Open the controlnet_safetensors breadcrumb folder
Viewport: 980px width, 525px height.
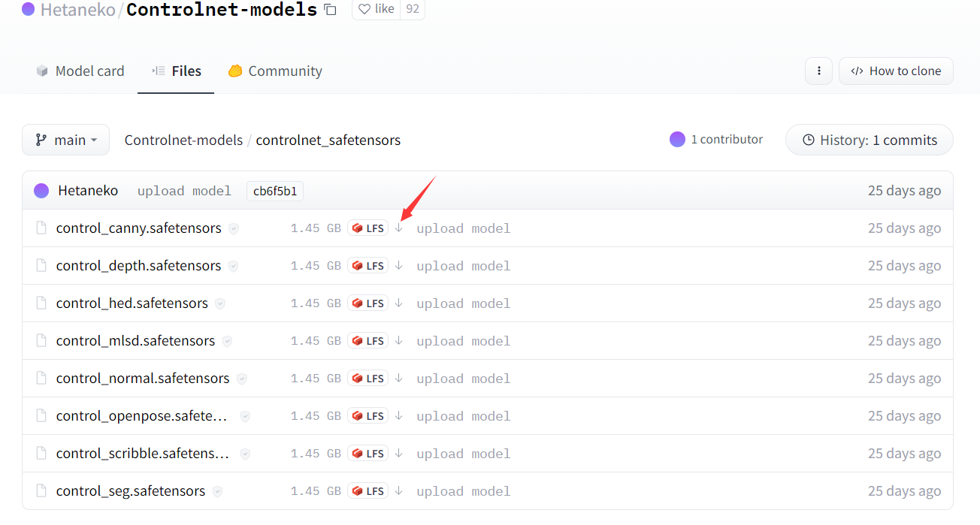(328, 140)
